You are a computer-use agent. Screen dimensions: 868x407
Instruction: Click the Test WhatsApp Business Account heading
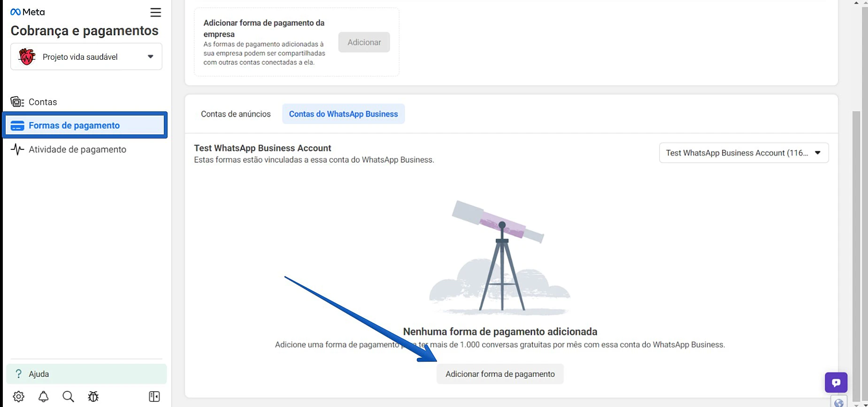pos(262,148)
